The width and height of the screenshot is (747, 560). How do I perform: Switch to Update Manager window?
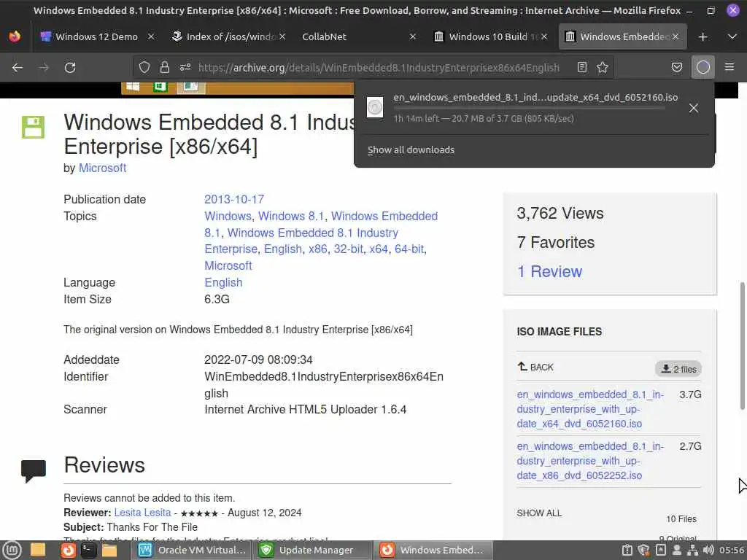[312, 551]
